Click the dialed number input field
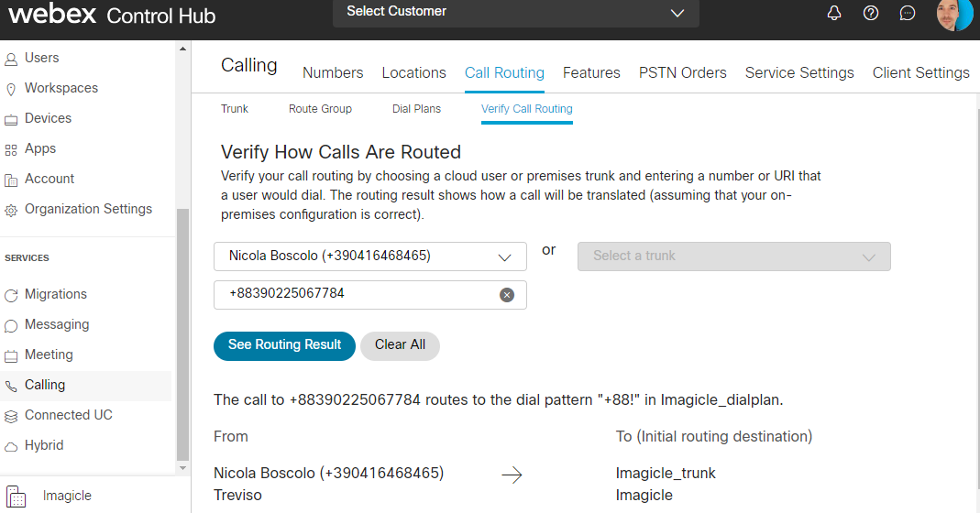 click(358, 294)
